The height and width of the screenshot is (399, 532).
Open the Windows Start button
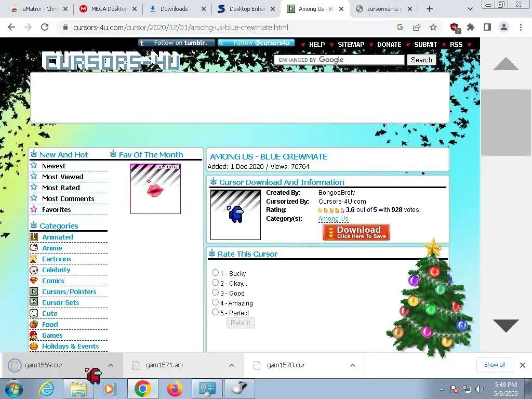coord(14,389)
